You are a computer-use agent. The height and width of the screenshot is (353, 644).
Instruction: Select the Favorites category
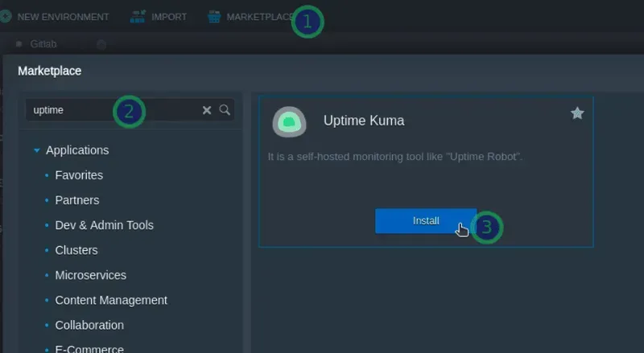79,175
